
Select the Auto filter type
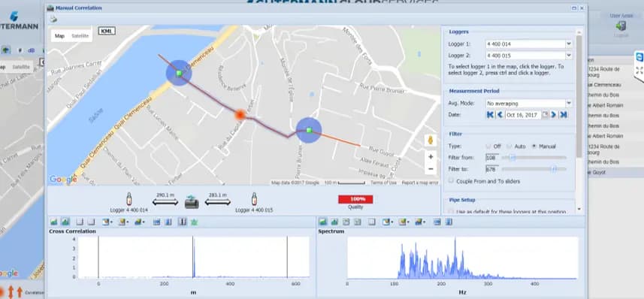[509, 146]
